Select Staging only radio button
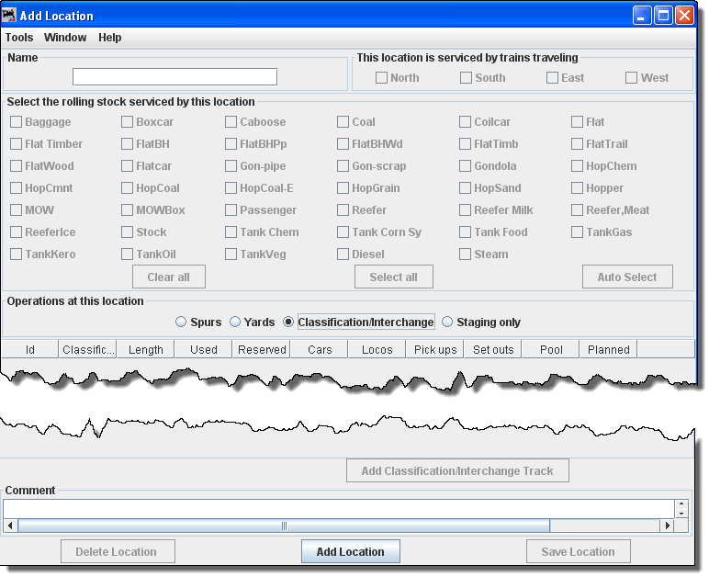This screenshot has height=588, width=709. [448, 322]
